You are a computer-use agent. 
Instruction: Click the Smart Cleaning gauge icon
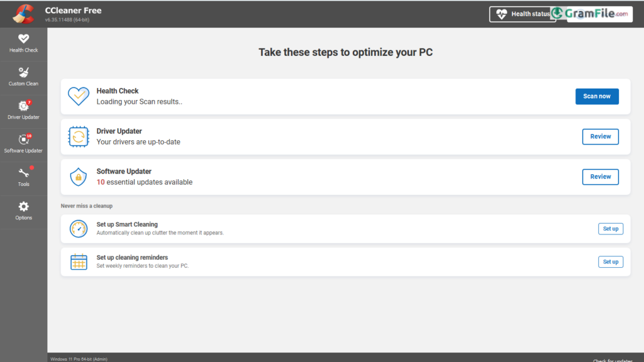[x=79, y=229]
